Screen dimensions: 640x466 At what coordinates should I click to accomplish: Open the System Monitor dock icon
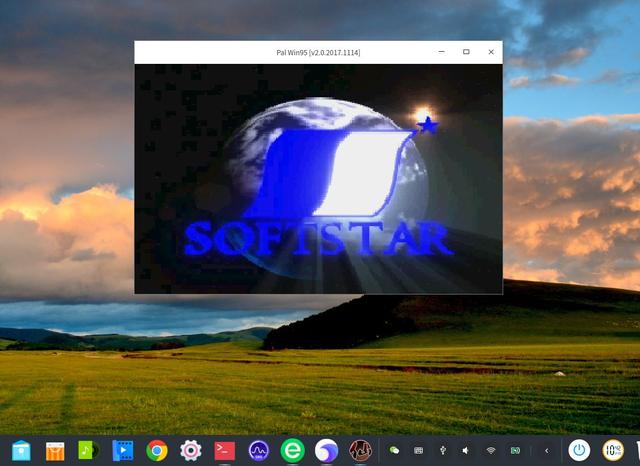coord(259,450)
